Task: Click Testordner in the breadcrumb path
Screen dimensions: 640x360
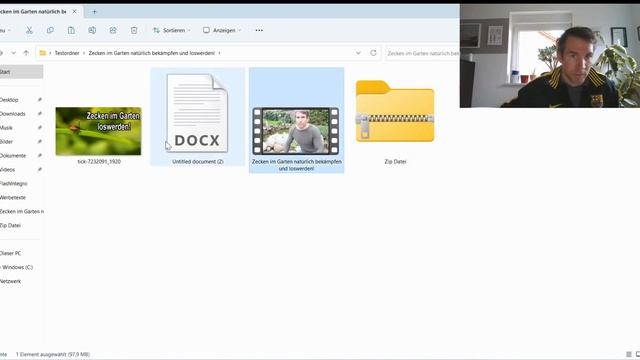Action: coord(67,53)
